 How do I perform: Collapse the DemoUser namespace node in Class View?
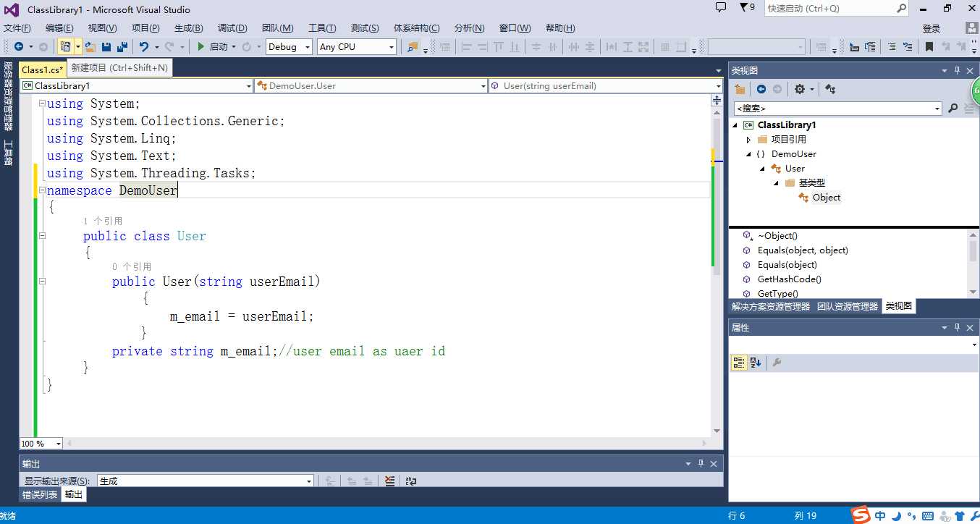tap(749, 154)
